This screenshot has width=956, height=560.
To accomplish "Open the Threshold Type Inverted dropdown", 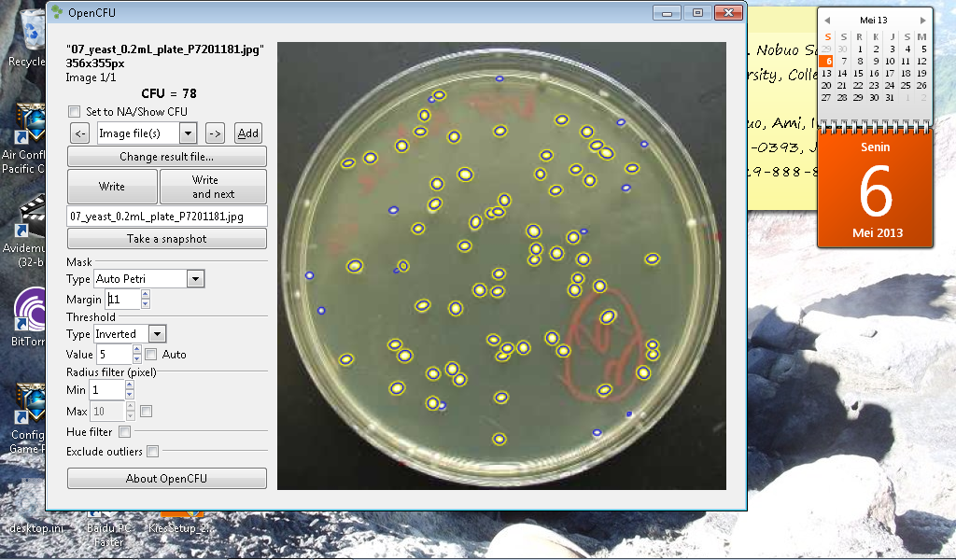I will point(157,334).
